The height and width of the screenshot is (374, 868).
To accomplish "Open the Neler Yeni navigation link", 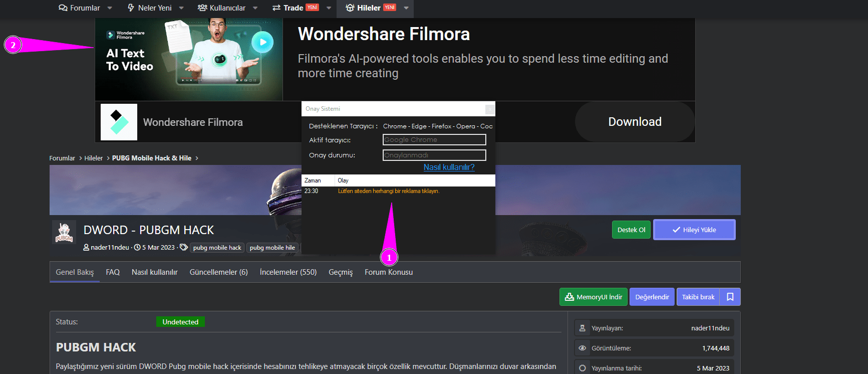I will tap(149, 8).
